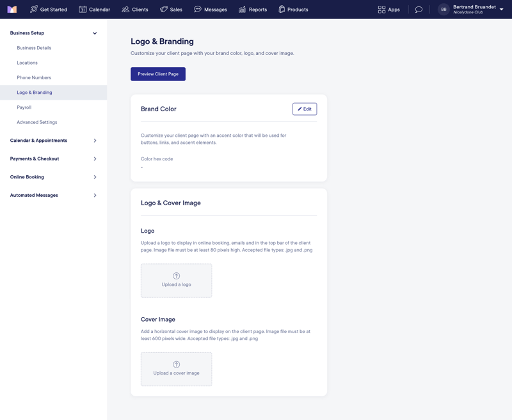Click Upload a logo

(176, 280)
